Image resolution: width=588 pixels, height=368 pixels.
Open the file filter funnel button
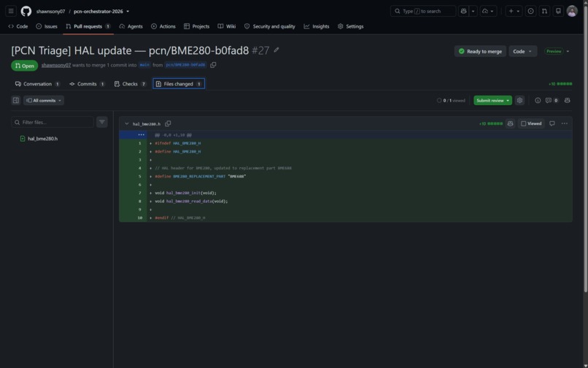pos(102,122)
